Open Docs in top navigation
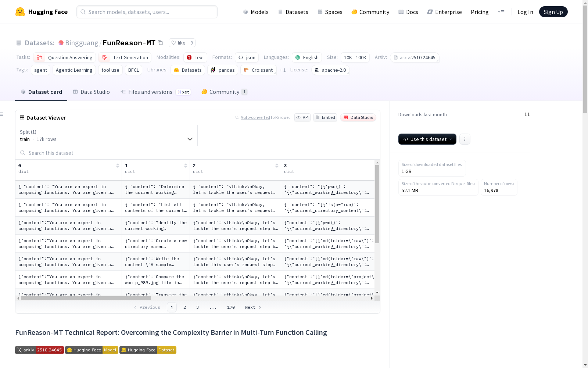Image resolution: width=588 pixels, height=368 pixels. 408,12
